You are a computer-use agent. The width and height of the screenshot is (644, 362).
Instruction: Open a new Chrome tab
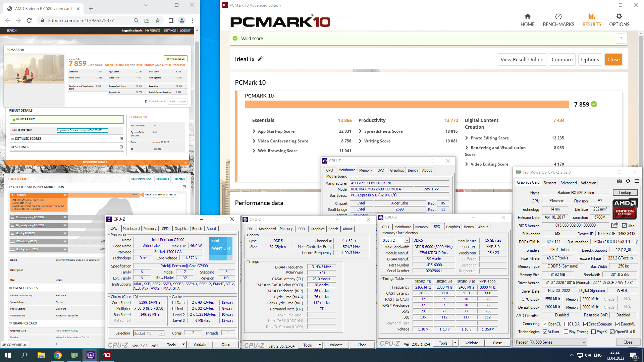tap(91, 9)
